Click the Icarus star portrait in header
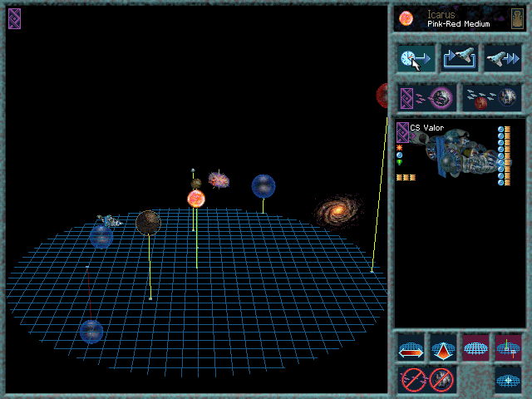This screenshot has width=532, height=399. pos(406,18)
